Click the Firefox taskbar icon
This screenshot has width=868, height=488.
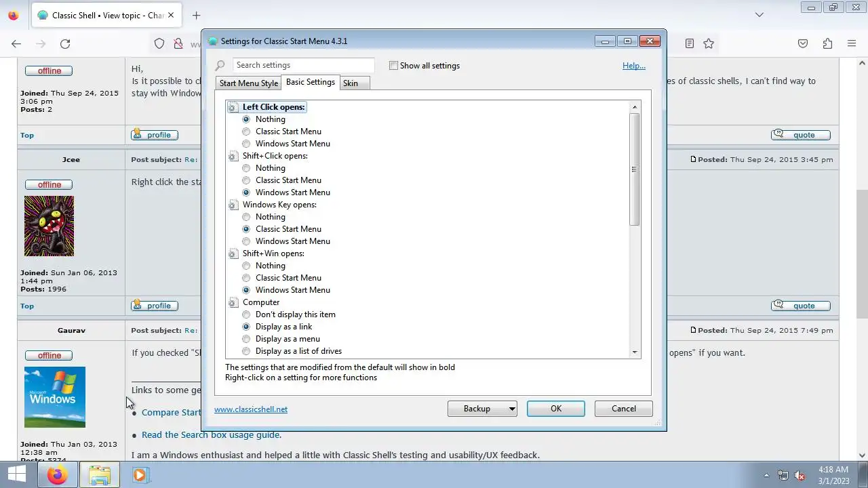(58, 474)
